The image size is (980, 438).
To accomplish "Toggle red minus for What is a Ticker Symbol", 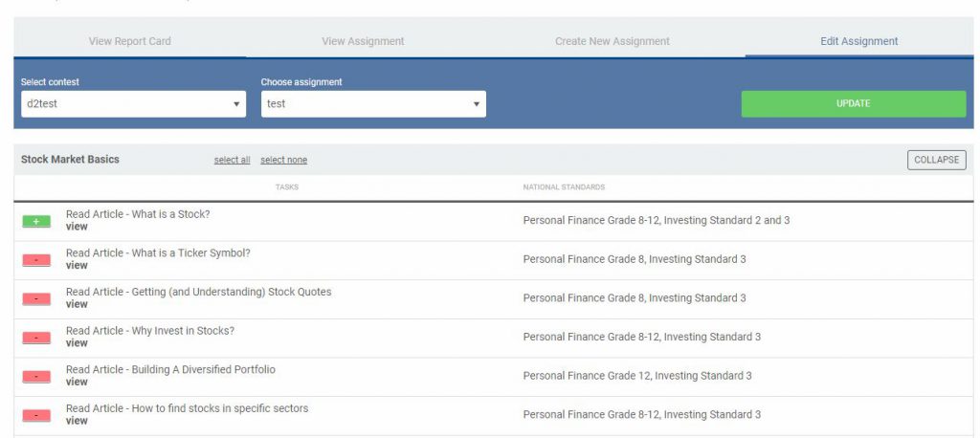I will pyautogui.click(x=36, y=260).
